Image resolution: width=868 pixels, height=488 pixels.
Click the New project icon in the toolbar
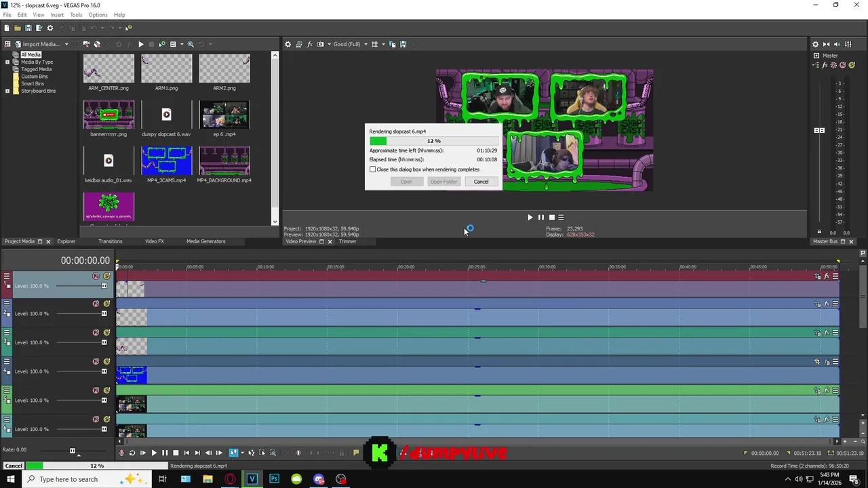(x=7, y=28)
